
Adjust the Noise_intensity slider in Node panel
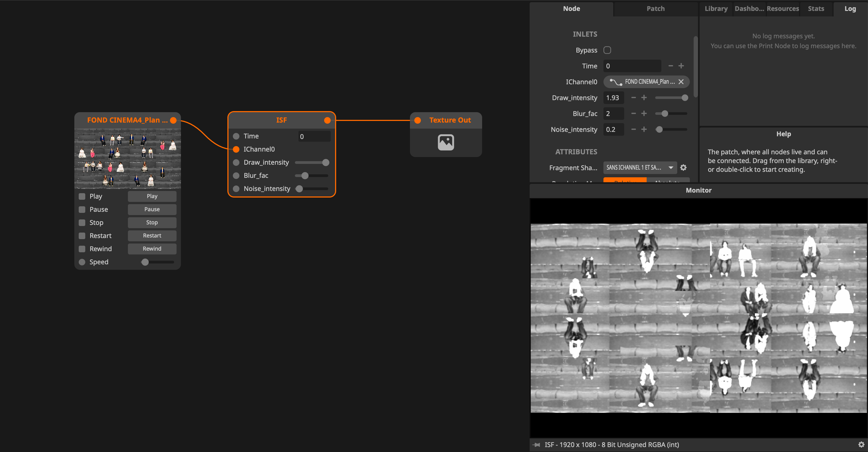tap(659, 129)
